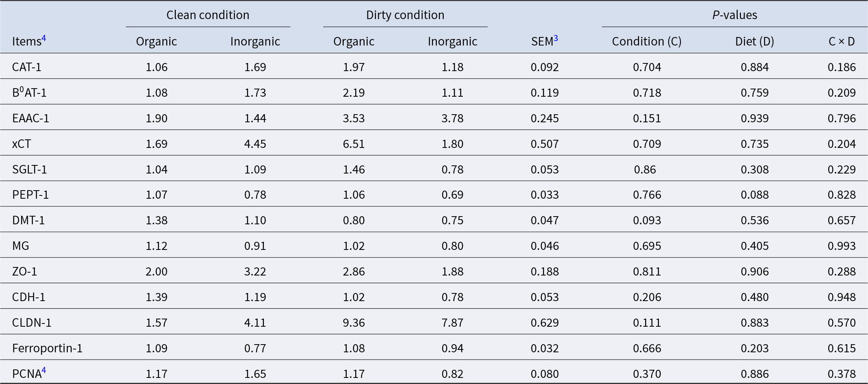Viewport: 868px width, 384px height.
Task: Open footnote 4 link beside PCNA
Action: pos(44,370)
